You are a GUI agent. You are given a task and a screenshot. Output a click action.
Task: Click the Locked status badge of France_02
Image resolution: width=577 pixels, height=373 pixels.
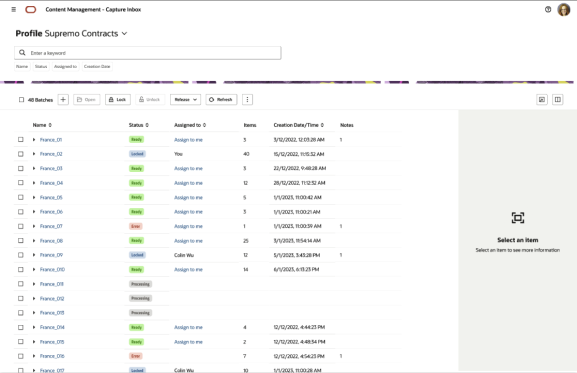point(137,154)
